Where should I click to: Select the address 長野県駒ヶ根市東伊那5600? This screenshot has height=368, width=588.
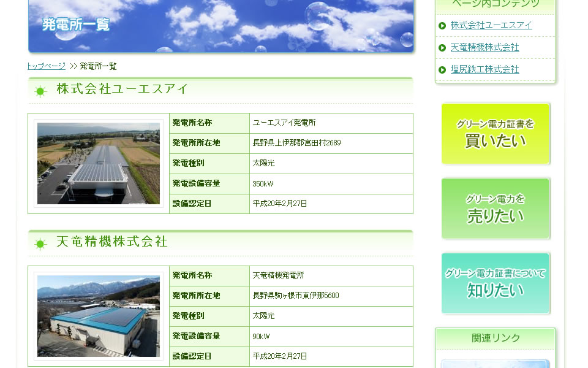(295, 296)
